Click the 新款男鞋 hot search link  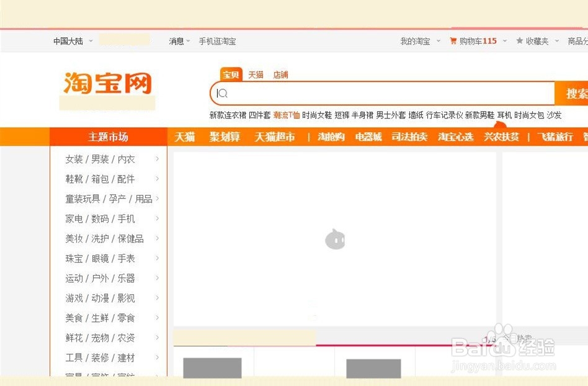click(480, 115)
